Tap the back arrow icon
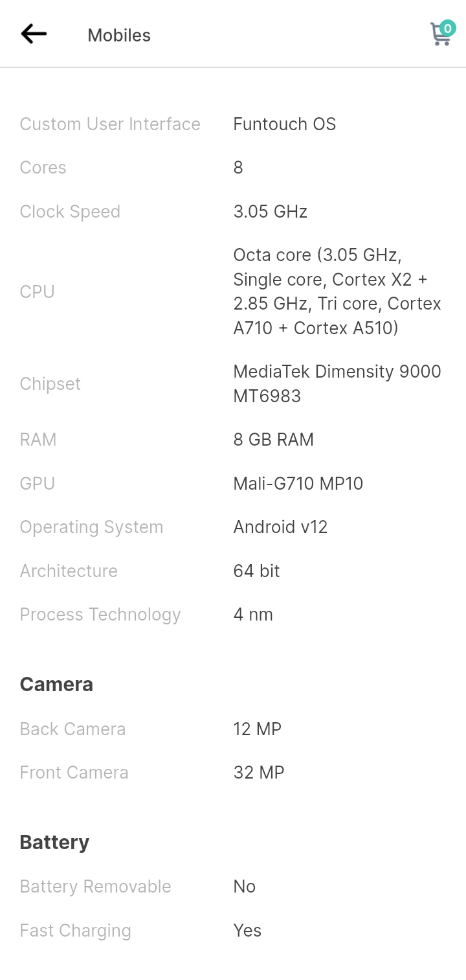466x980 pixels. click(x=34, y=34)
